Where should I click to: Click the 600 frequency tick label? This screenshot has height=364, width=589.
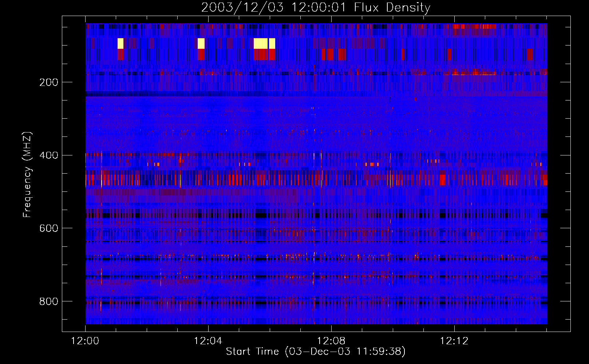tap(49, 228)
